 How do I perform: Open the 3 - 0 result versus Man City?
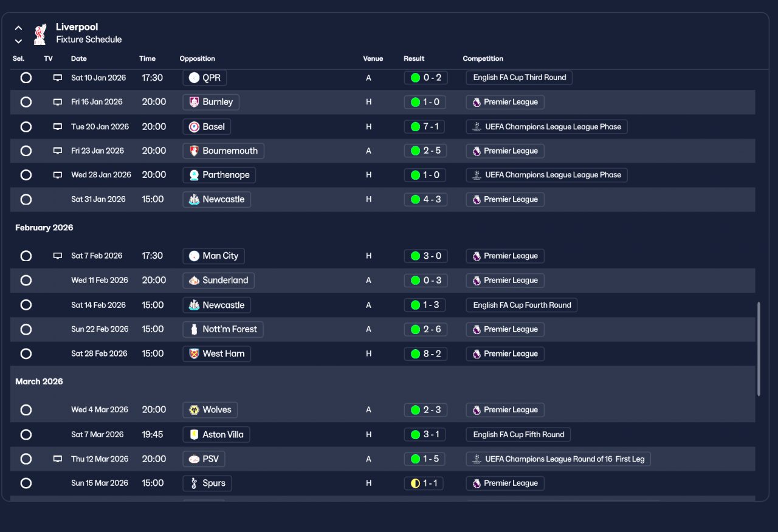[425, 256]
